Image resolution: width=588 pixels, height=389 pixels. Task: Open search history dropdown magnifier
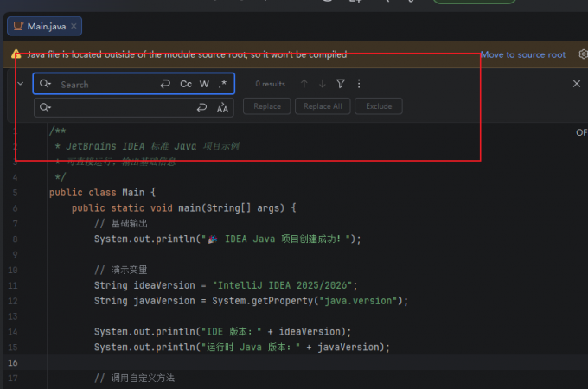(x=45, y=84)
